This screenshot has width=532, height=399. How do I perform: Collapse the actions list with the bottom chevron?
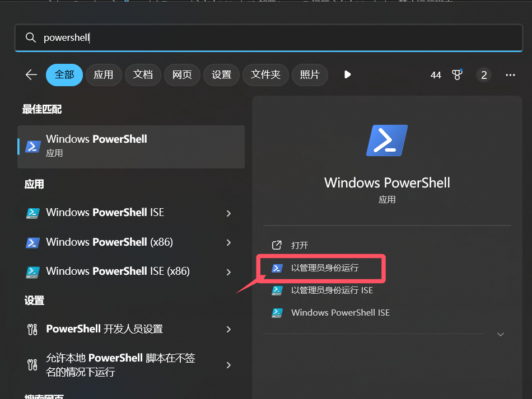(x=500, y=334)
